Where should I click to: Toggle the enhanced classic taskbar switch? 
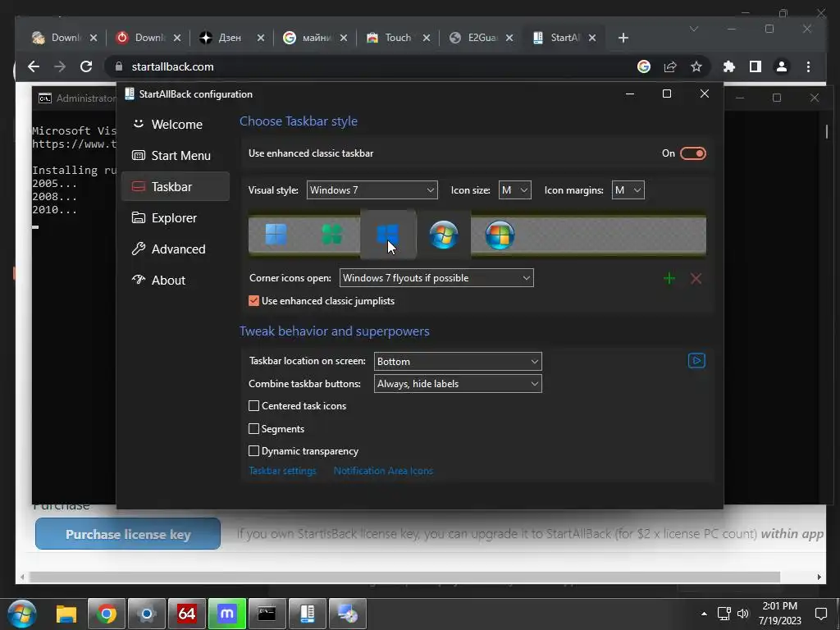click(692, 153)
